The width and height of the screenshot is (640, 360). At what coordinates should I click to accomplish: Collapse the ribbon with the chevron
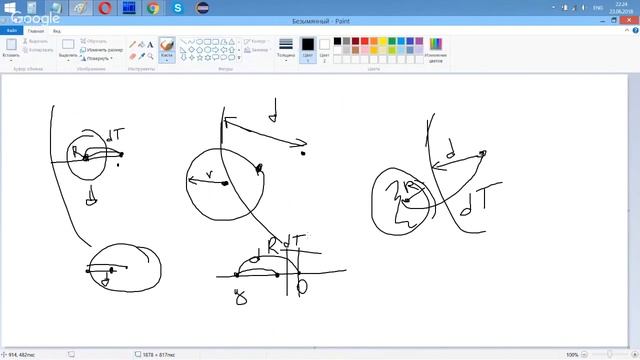(627, 31)
